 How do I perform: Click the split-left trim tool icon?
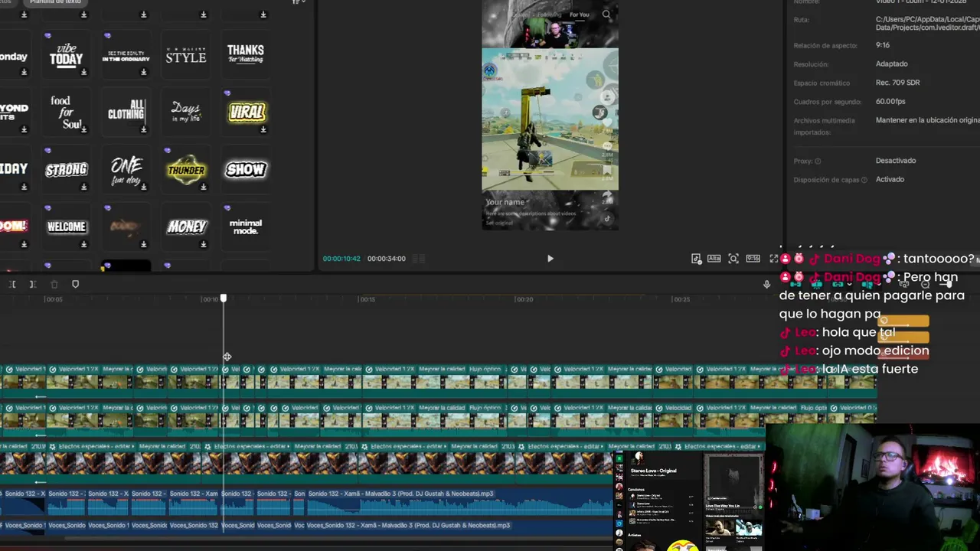point(12,284)
